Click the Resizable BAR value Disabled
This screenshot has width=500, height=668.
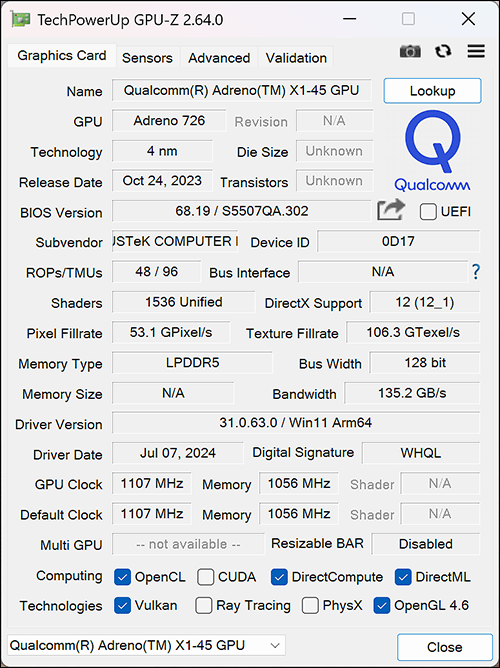click(425, 544)
